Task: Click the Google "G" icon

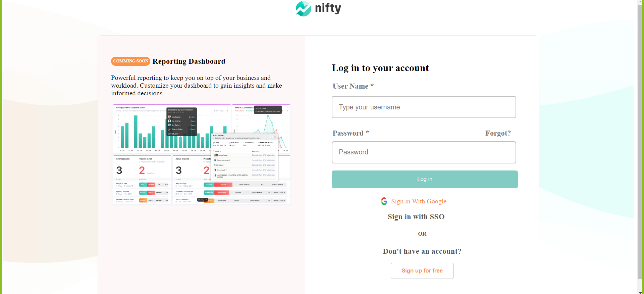Action: coord(384,201)
